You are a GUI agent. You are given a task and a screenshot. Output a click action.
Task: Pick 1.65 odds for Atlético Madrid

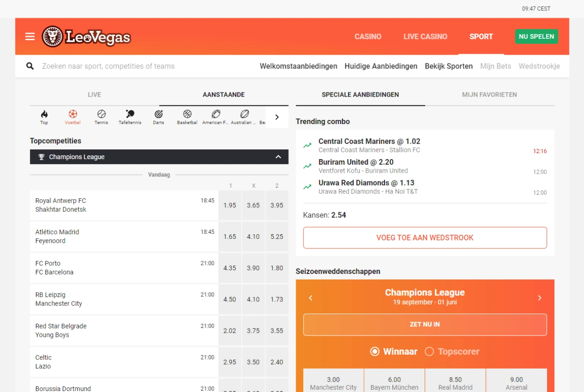(x=230, y=237)
